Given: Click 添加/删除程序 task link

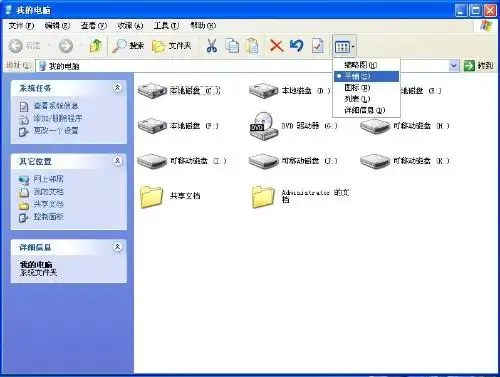Looking at the screenshot, I should coord(58,118).
